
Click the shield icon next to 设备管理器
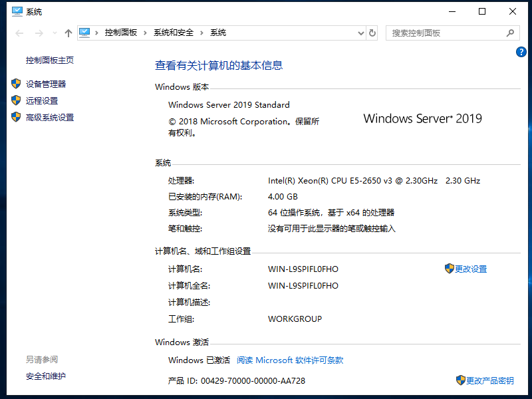coord(16,84)
